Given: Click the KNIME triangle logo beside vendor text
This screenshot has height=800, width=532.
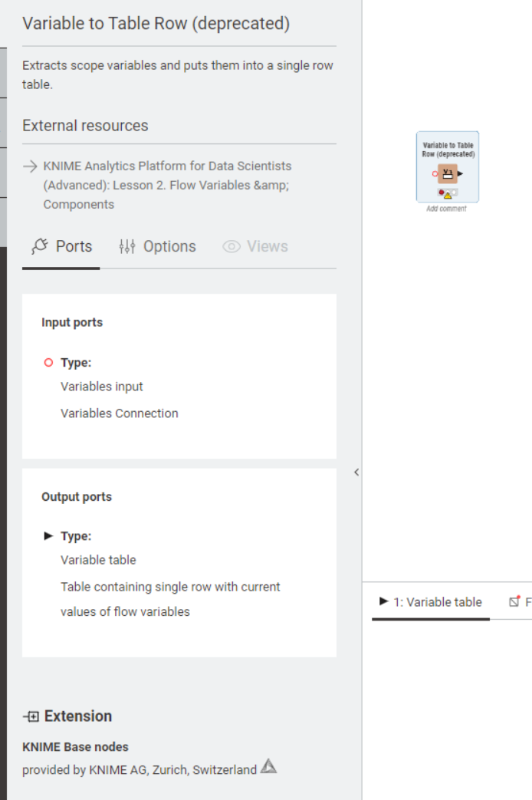Looking at the screenshot, I should (268, 766).
